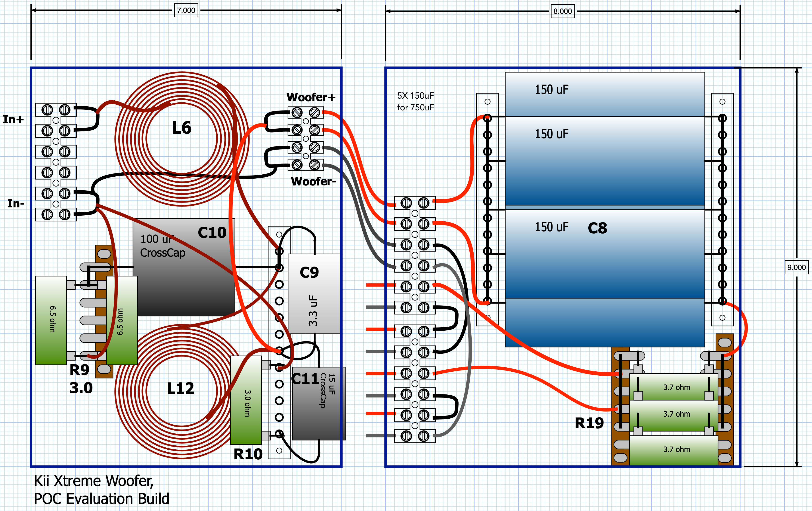Select the R9 resistor label
The width and height of the screenshot is (812, 511).
[80, 370]
